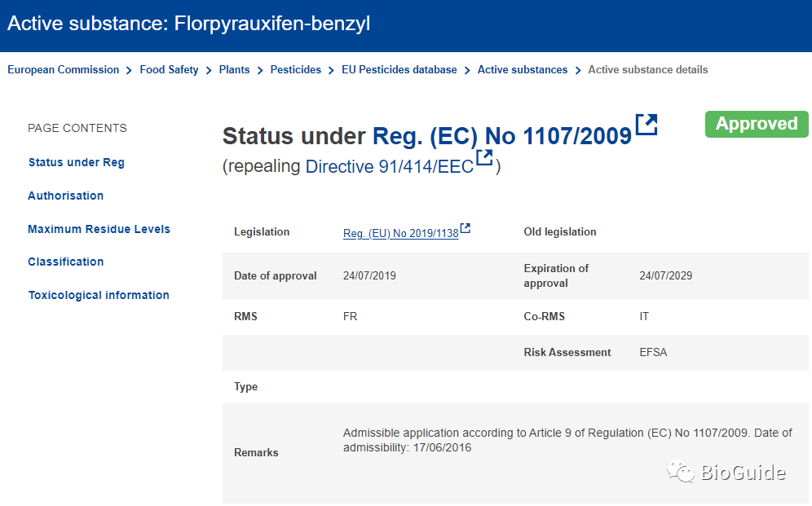Go to EU Pesticides database breadcrumb

tap(399, 70)
